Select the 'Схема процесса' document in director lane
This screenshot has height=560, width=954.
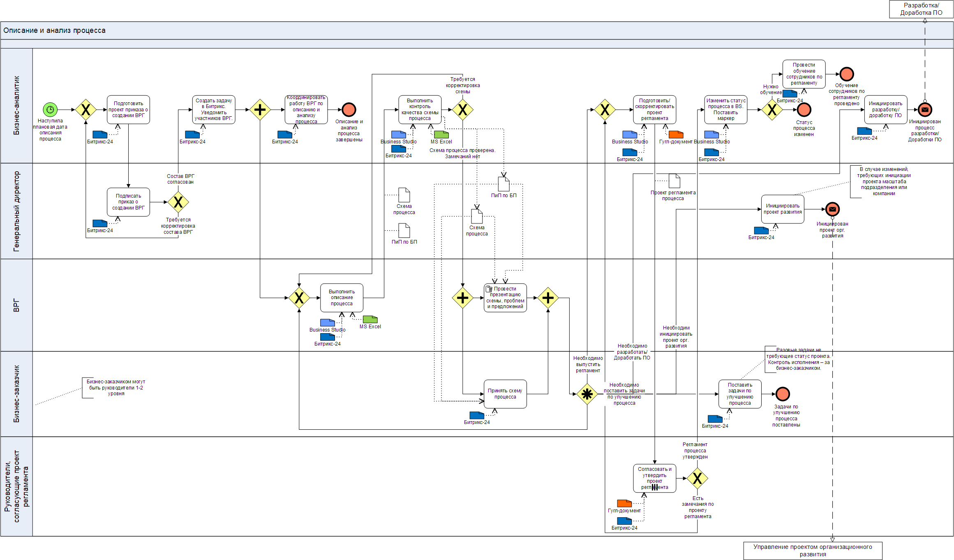404,195
